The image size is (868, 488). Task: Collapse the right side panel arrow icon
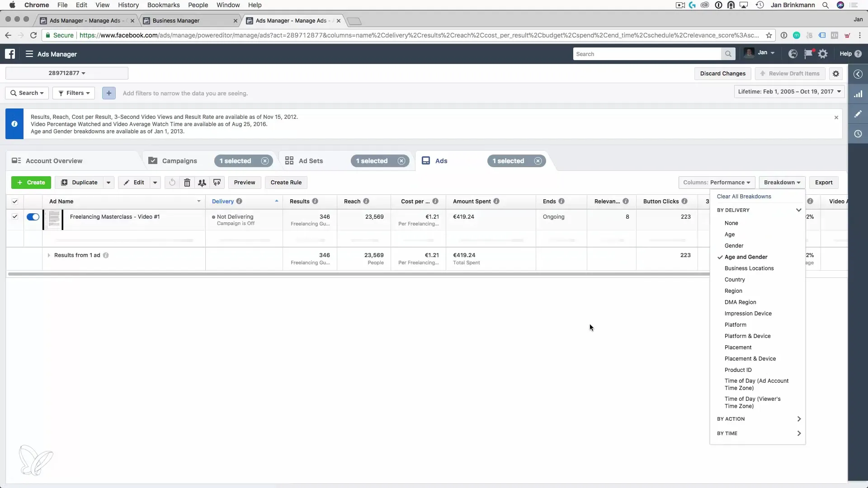pyautogui.click(x=858, y=74)
